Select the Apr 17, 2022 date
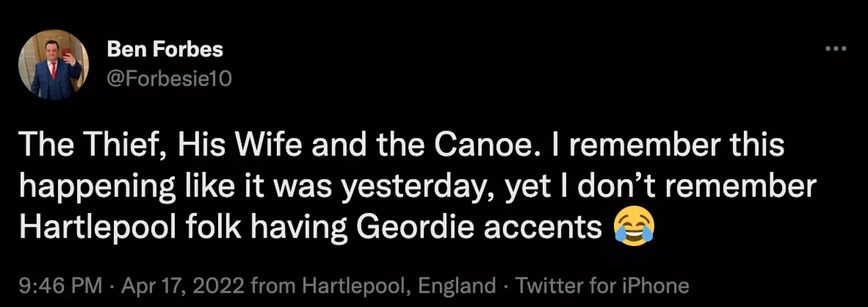 coord(183,285)
